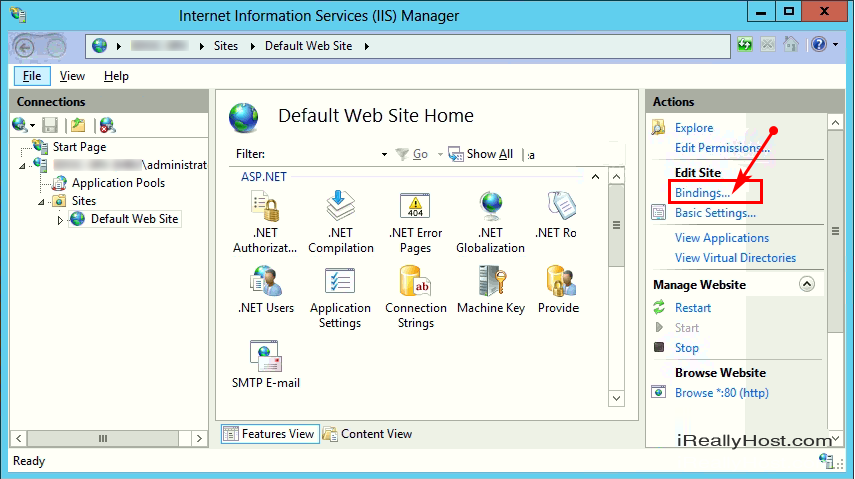855x479 pixels.
Task: Click View Applications link
Action: tap(721, 238)
